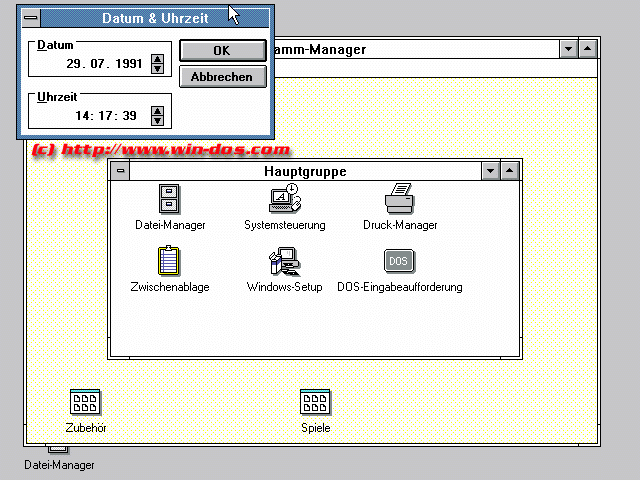Image resolution: width=640 pixels, height=480 pixels.
Task: Open the Zubehör program group icon
Action: tap(85, 403)
